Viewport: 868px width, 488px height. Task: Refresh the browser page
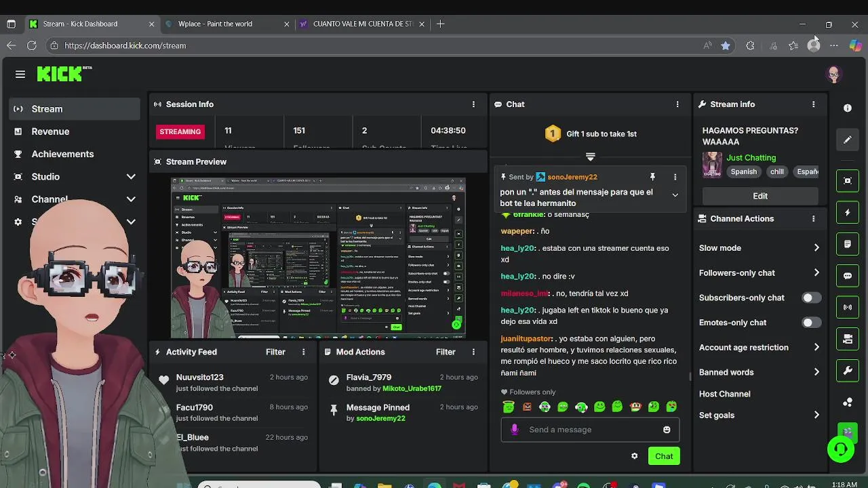coord(32,45)
